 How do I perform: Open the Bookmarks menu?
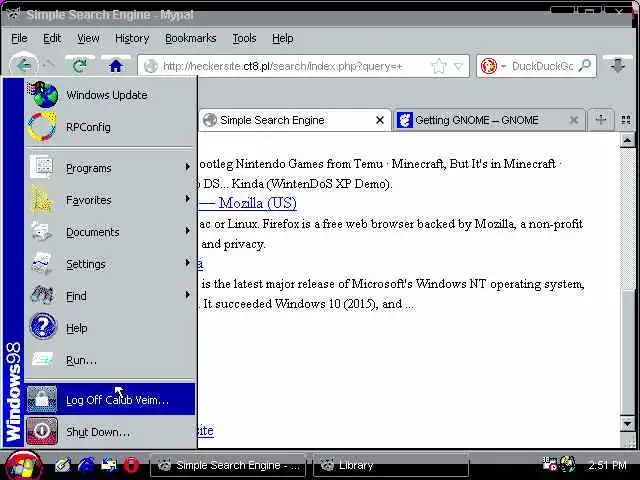coord(191,38)
